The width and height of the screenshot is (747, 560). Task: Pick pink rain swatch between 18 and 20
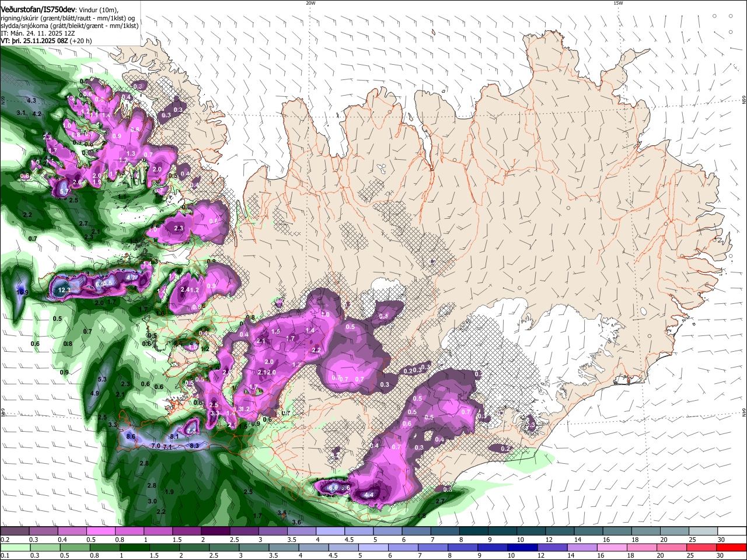[641, 547]
